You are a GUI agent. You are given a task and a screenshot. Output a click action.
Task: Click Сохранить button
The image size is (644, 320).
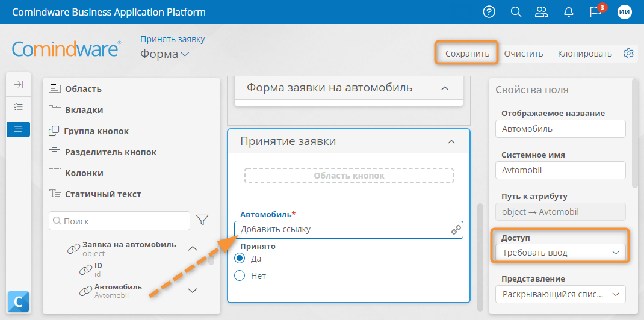click(468, 54)
